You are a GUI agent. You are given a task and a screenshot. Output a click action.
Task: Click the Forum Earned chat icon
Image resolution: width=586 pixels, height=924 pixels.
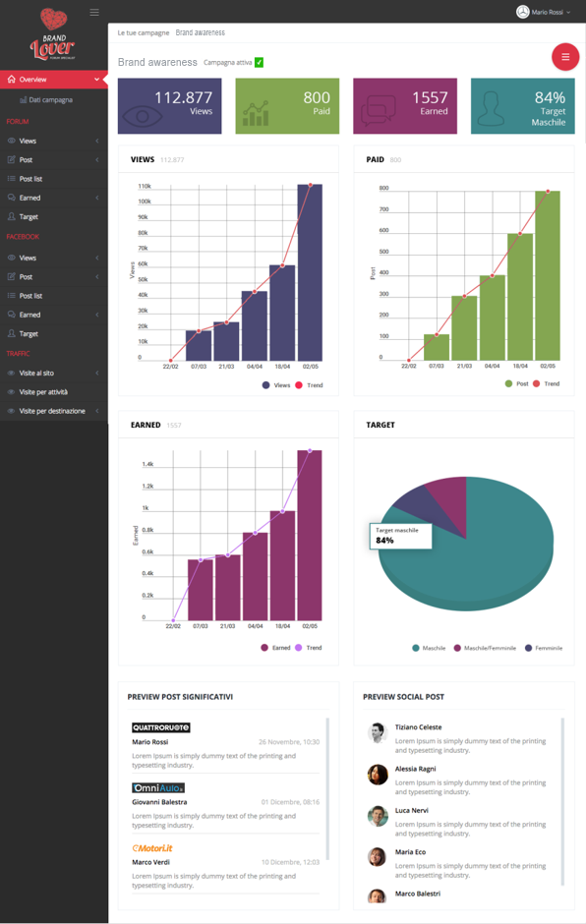point(11,198)
